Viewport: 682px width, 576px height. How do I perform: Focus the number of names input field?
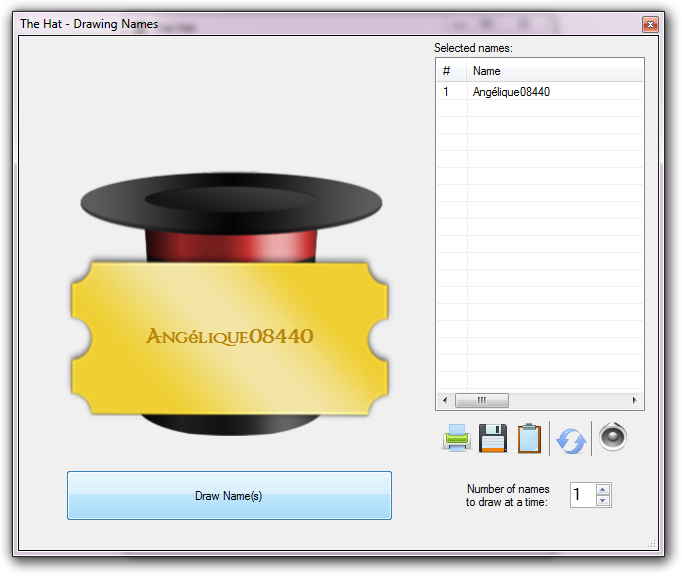point(583,495)
